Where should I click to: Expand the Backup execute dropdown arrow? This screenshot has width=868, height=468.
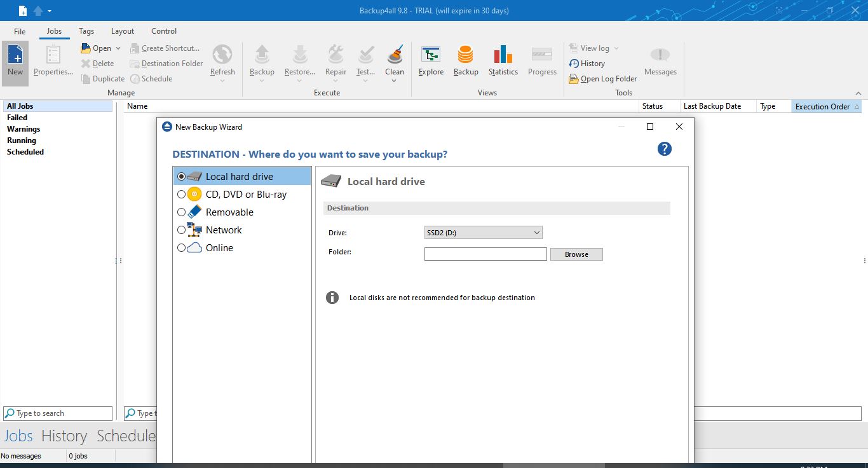[262, 81]
